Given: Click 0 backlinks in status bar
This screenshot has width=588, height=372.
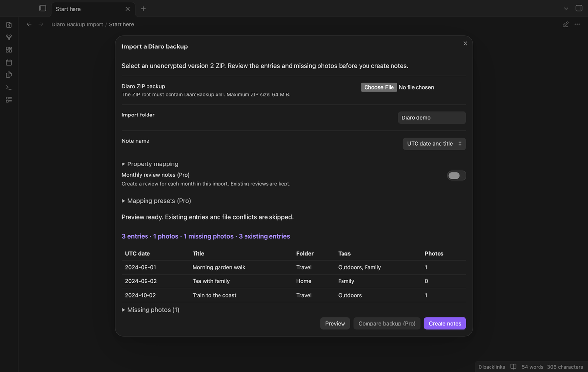Looking at the screenshot, I should (x=491, y=367).
